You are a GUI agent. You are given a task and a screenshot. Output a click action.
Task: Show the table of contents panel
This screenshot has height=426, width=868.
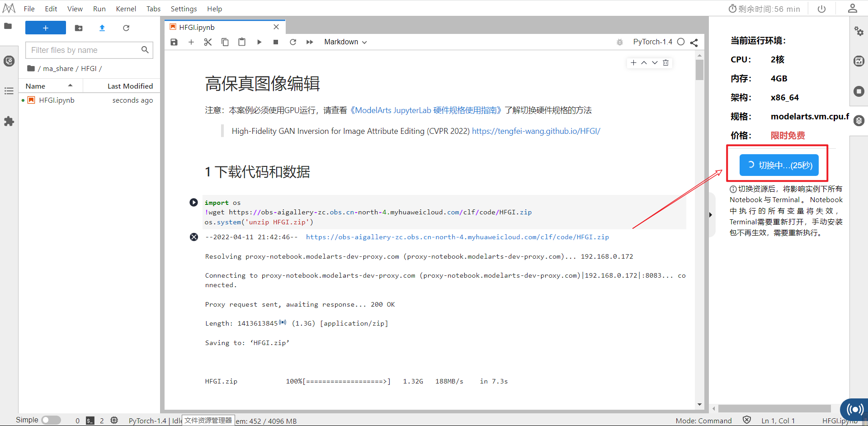point(9,91)
